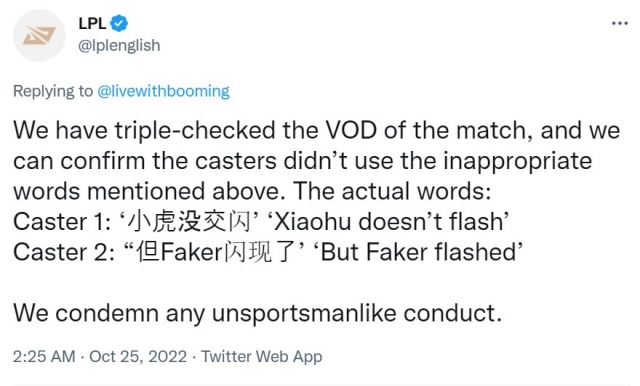Click the 2:25 AM timestamp
This screenshot has width=640, height=386.
tap(44, 356)
